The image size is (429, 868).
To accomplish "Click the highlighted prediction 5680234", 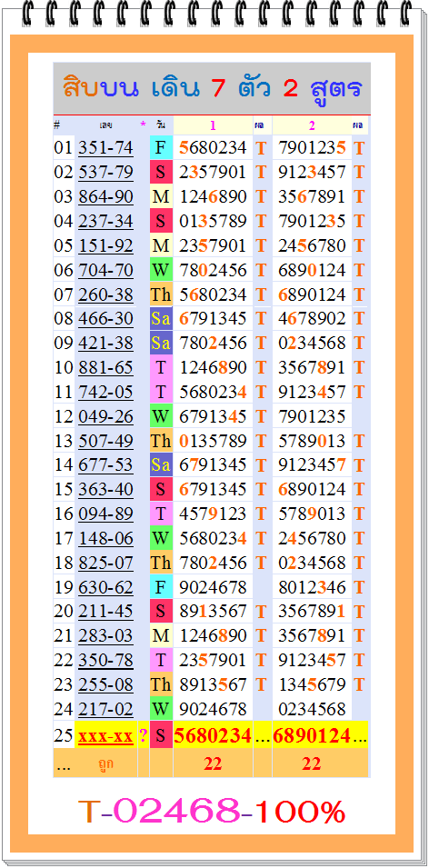I will (213, 735).
